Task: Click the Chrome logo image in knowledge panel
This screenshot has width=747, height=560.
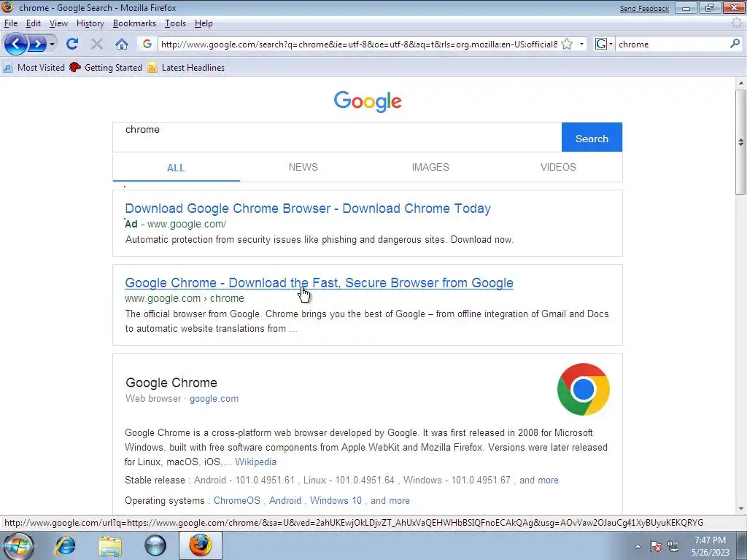Action: [583, 389]
